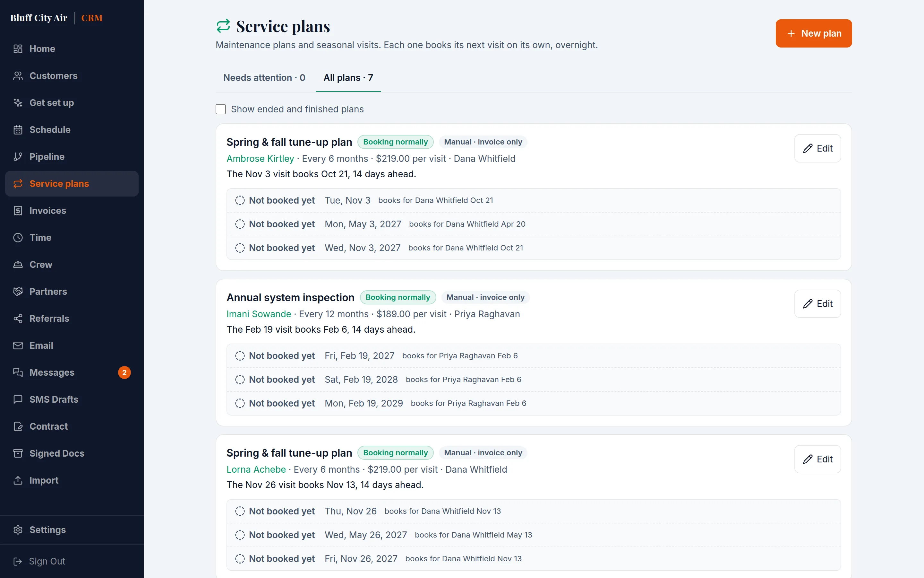Open Customers via people icon
The height and width of the screenshot is (578, 924).
[x=18, y=76]
